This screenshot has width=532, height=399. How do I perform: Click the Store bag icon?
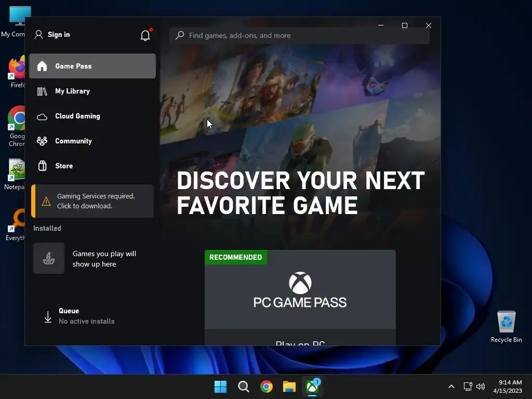(43, 166)
